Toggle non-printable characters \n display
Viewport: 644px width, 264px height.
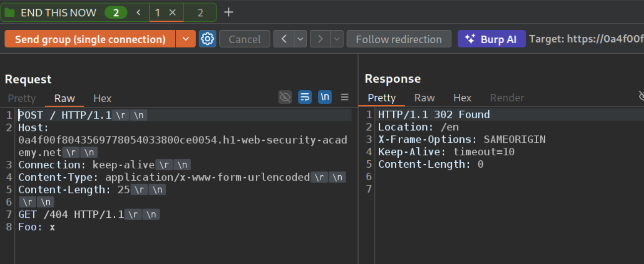pos(325,97)
